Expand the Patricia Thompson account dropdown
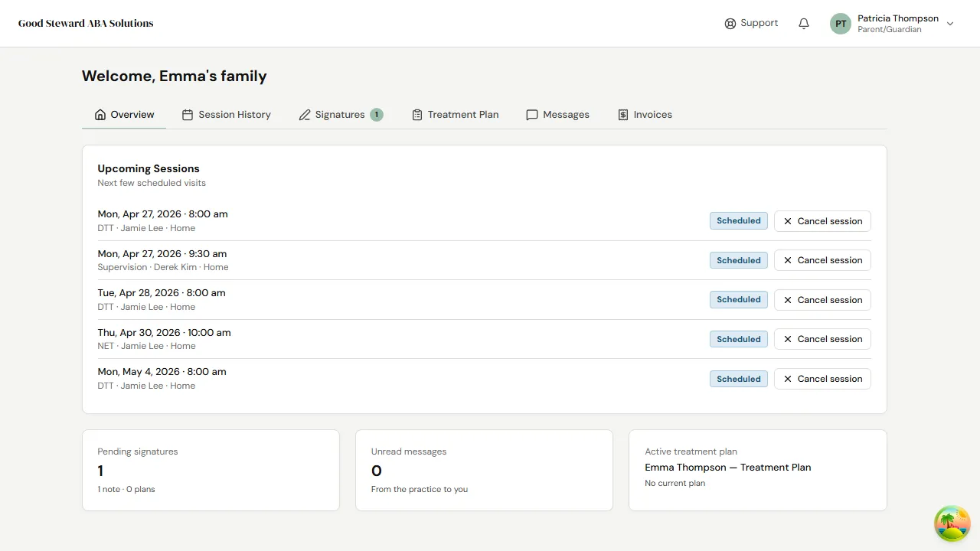Image resolution: width=980 pixels, height=551 pixels. (950, 23)
